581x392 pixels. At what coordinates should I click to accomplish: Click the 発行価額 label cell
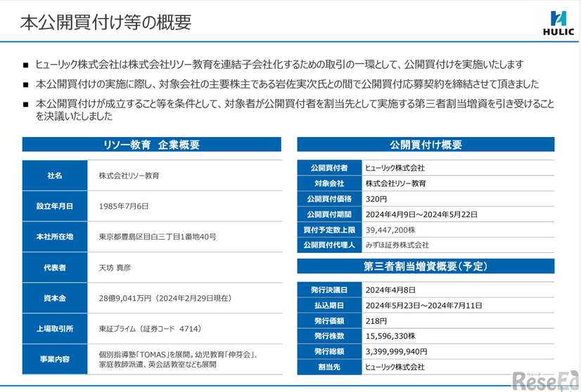click(x=329, y=321)
